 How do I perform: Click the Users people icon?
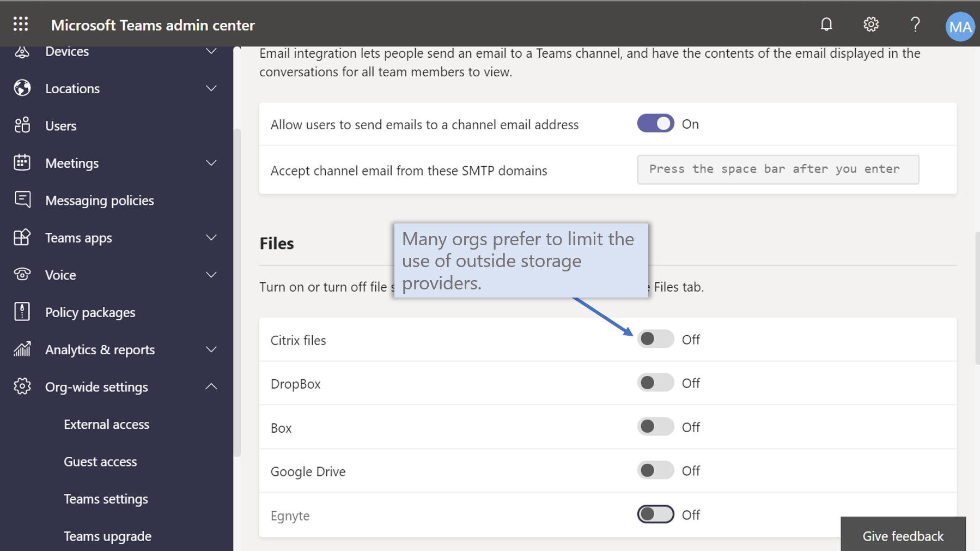pos(22,125)
